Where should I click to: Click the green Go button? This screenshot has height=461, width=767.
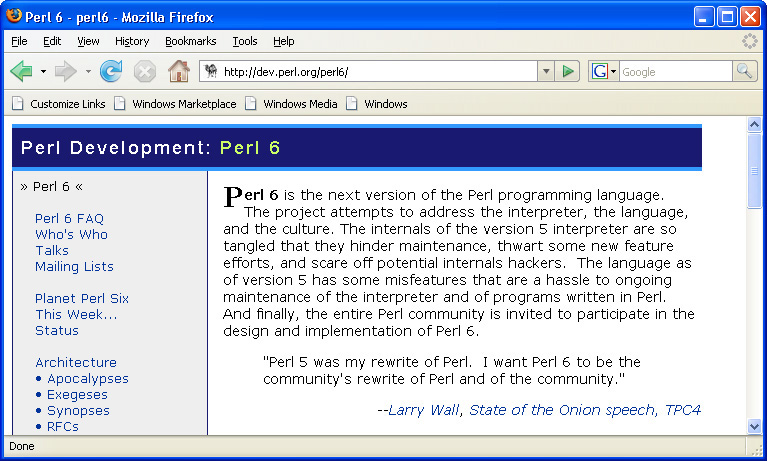[567, 71]
